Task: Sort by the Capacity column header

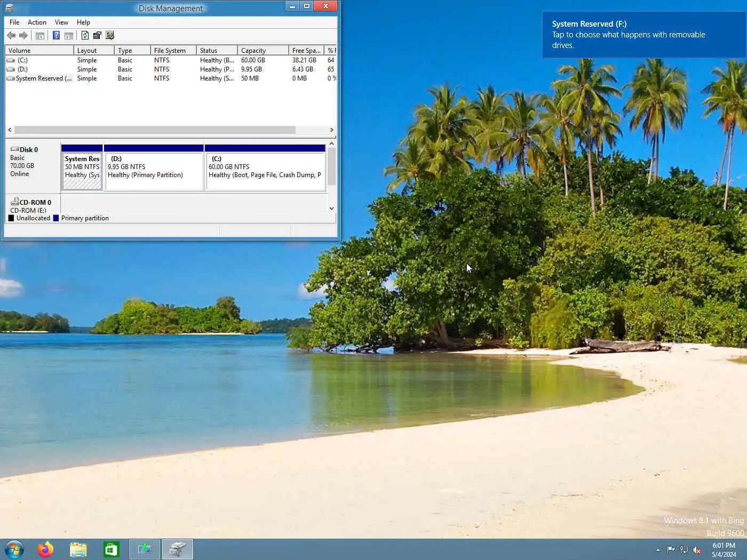Action: point(263,51)
